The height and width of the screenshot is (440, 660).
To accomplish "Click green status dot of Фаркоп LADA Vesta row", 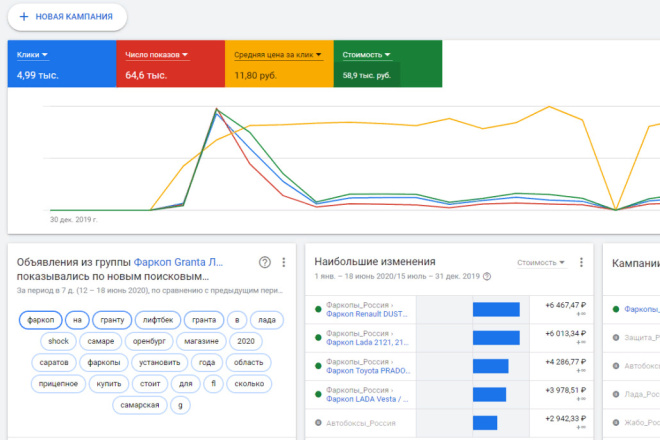I will point(318,395).
